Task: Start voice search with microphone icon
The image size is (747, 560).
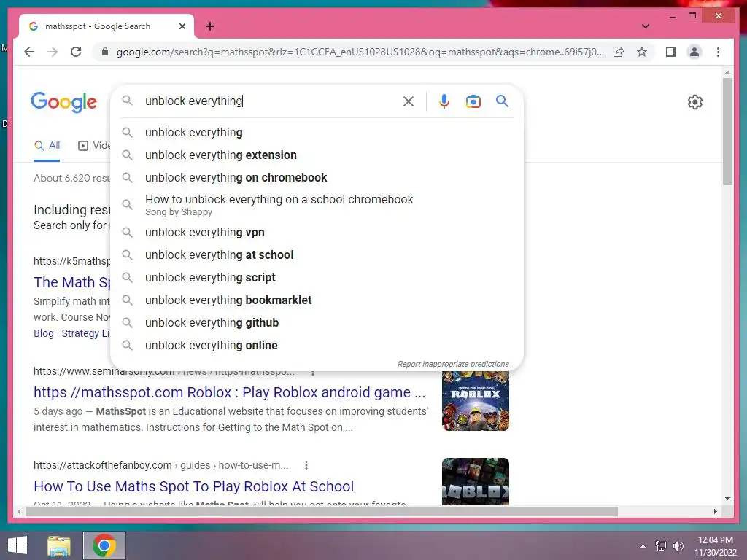Action: click(444, 101)
